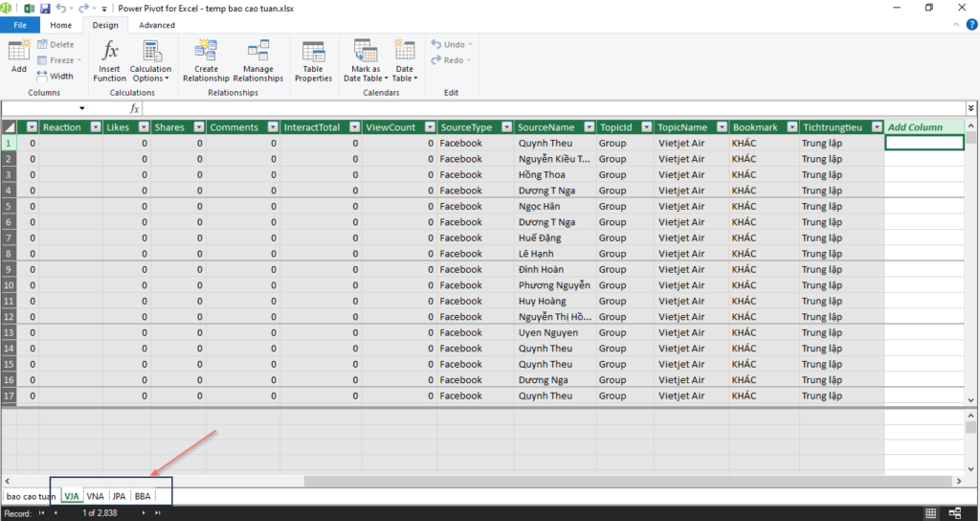Switch to the Design ribbon tab
The height and width of the screenshot is (521, 980).
click(105, 25)
